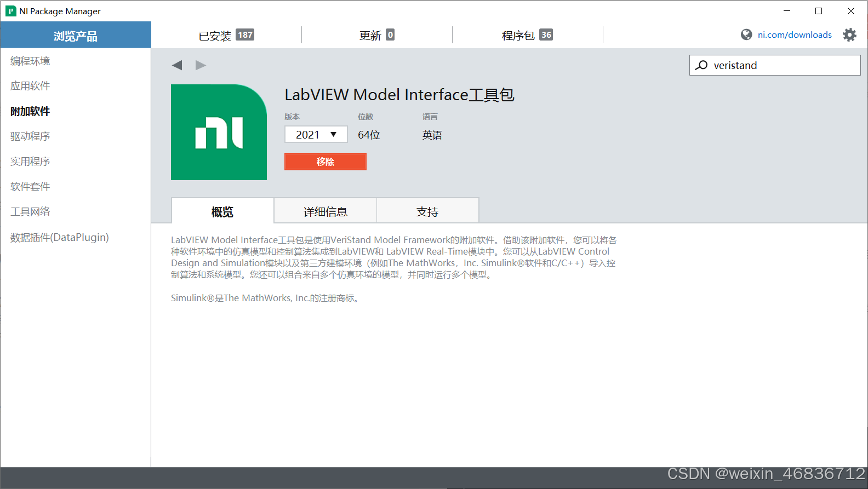
Task: Open the version 2021 dropdown
Action: [316, 134]
